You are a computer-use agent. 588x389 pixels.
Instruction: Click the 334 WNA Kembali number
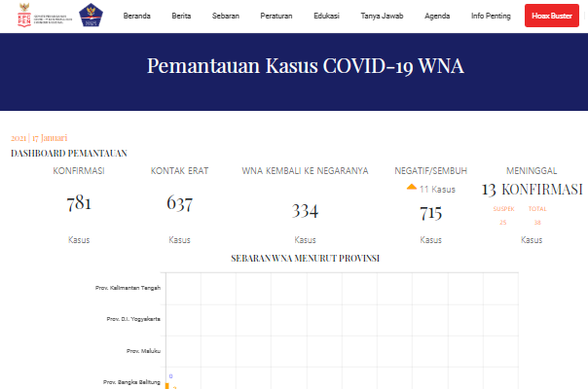coord(305,211)
